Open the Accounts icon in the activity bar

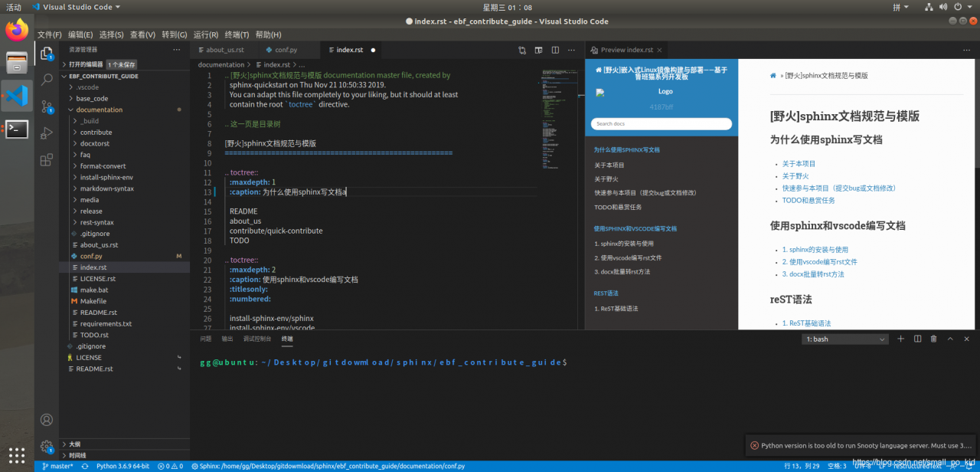point(47,420)
